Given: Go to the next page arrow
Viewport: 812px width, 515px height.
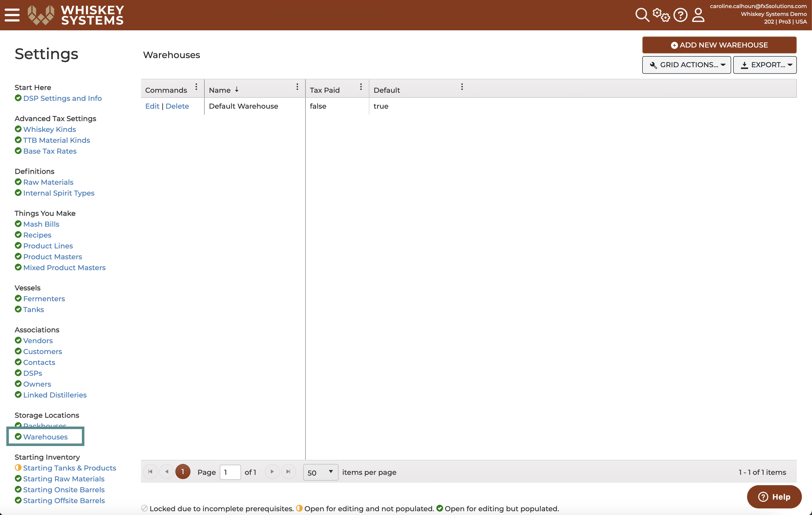Looking at the screenshot, I should pos(272,472).
